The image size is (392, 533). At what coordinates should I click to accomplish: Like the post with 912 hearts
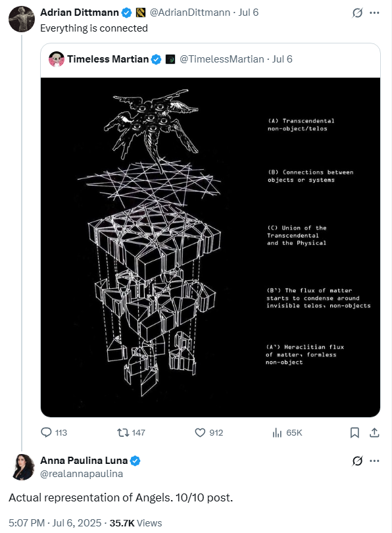[x=200, y=432]
